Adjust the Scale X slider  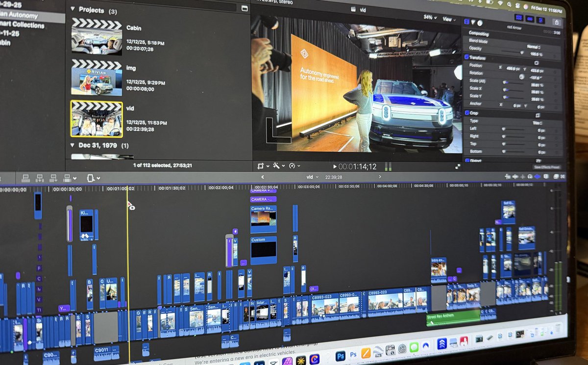513,90
